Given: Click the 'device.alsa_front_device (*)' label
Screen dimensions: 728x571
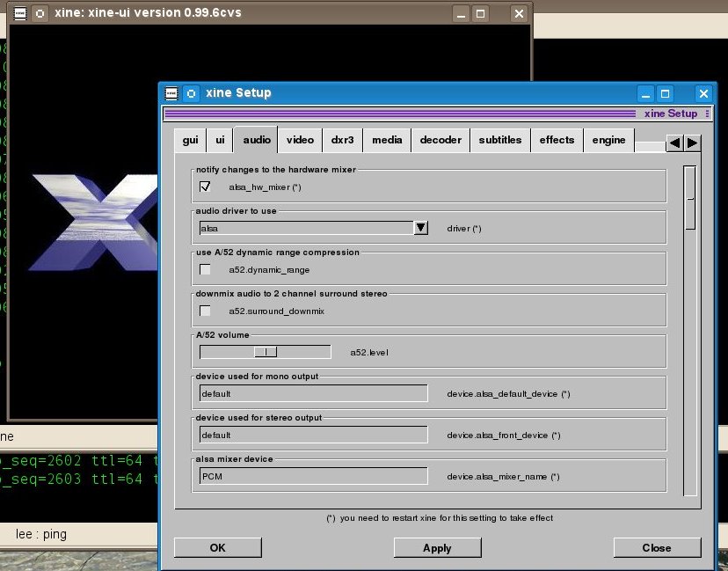Looking at the screenshot, I should [504, 436].
